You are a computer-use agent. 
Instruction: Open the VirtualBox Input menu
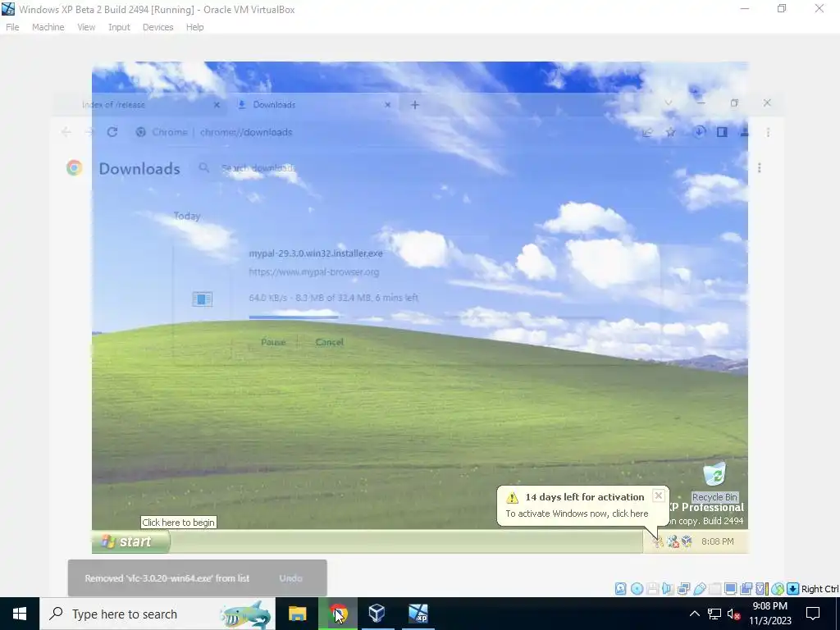point(119,27)
